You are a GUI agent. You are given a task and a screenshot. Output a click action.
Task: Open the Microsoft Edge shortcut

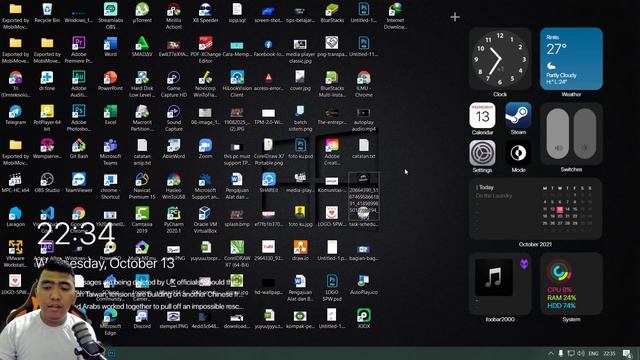pos(110,322)
